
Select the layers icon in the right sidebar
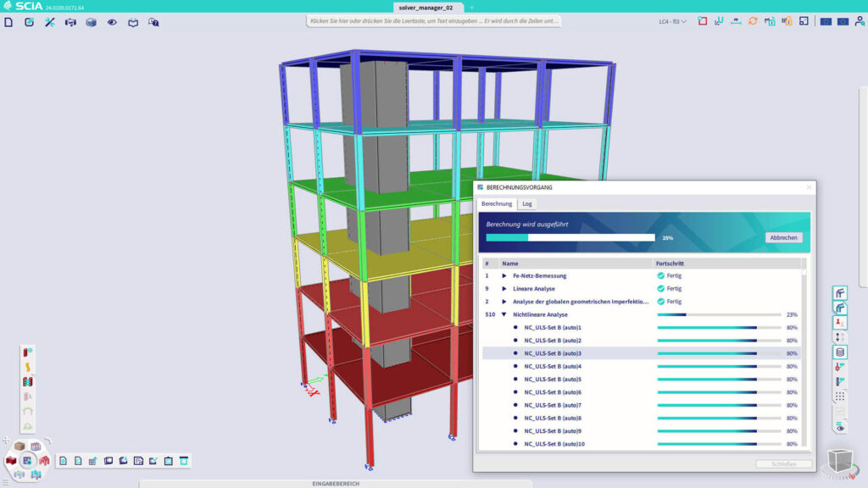pos(841,351)
